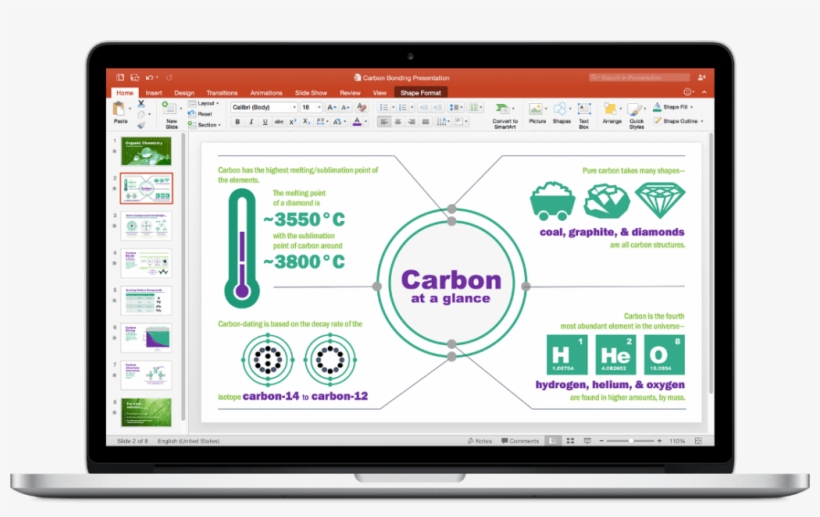
Task: Click zoom in plus button
Action: click(x=659, y=441)
